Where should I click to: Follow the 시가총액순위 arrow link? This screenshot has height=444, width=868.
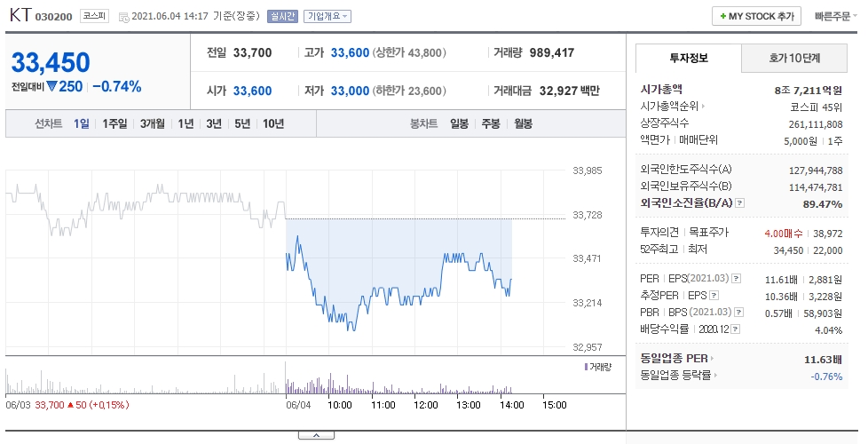pos(673,107)
